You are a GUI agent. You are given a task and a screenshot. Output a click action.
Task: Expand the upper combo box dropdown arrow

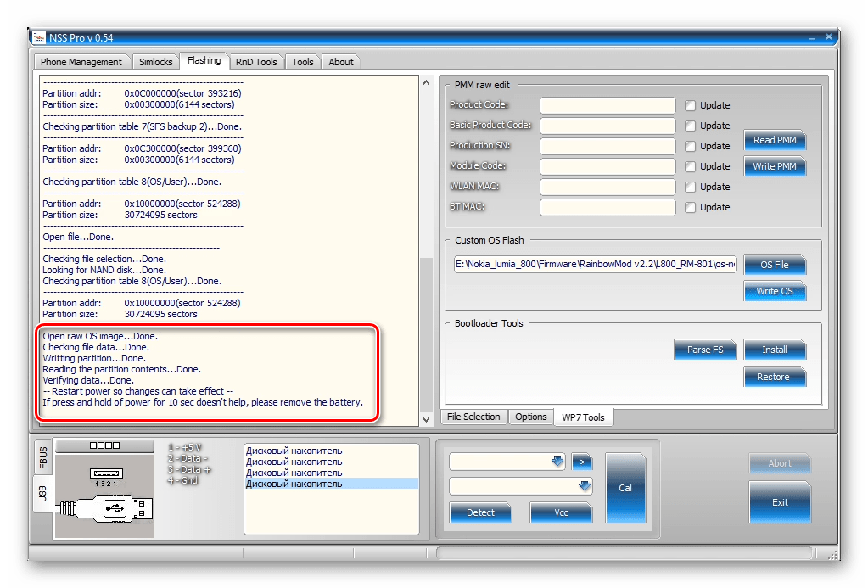click(x=557, y=462)
